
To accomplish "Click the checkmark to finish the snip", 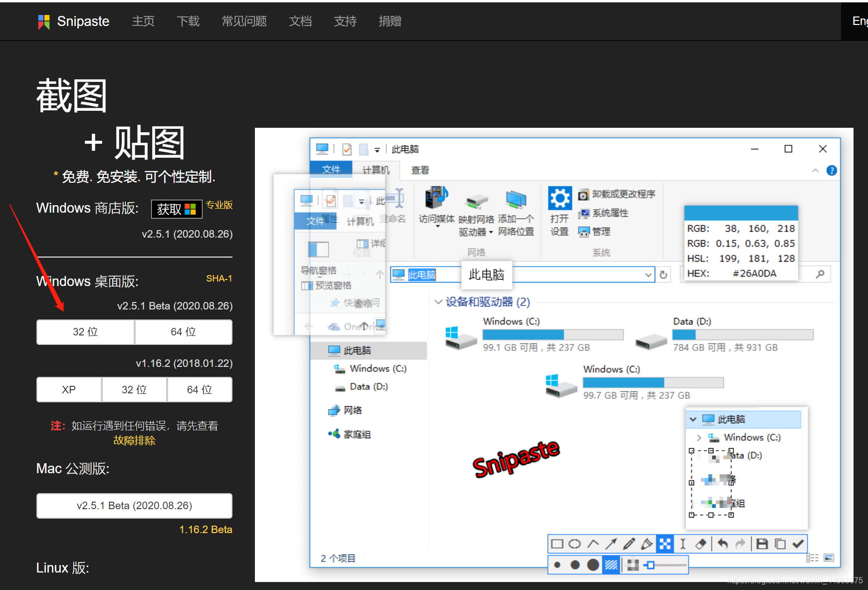I will point(798,544).
